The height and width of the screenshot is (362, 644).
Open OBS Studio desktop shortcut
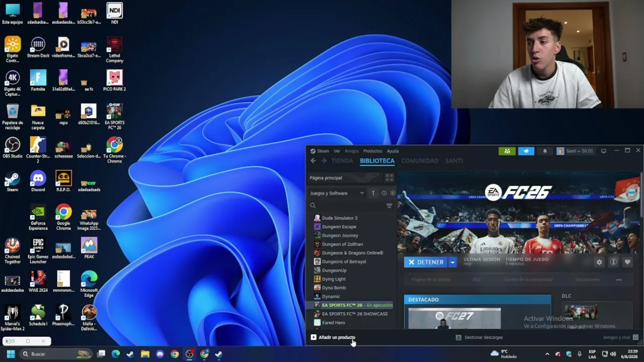coord(13,148)
